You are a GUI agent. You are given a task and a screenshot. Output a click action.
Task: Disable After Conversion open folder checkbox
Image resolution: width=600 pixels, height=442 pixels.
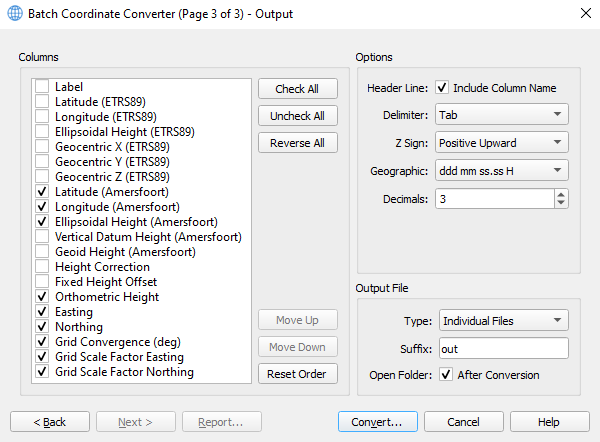click(x=446, y=375)
